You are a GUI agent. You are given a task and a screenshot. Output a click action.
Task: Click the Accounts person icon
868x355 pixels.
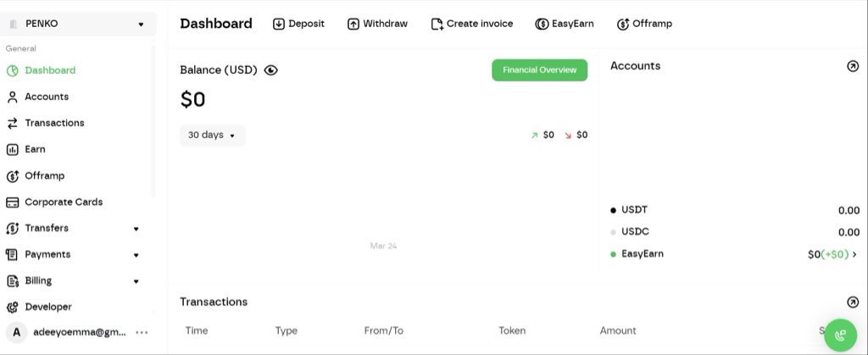[x=12, y=97]
